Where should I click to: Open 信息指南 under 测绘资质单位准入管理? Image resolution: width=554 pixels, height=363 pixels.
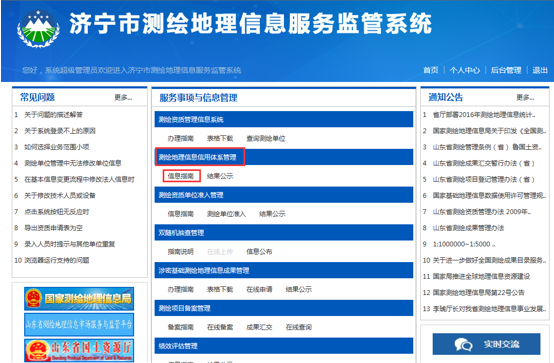[181, 213]
